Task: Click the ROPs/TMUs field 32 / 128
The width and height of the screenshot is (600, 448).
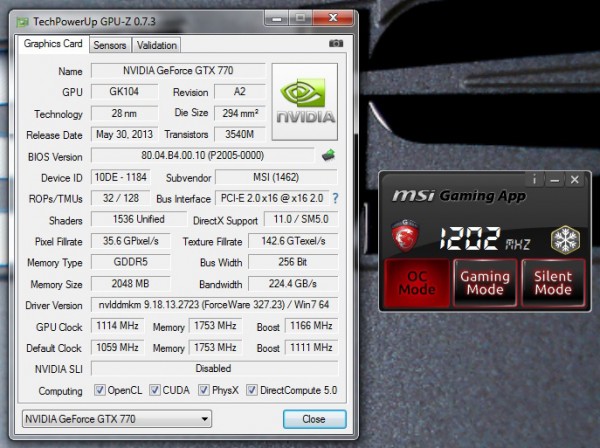Action: click(x=121, y=198)
